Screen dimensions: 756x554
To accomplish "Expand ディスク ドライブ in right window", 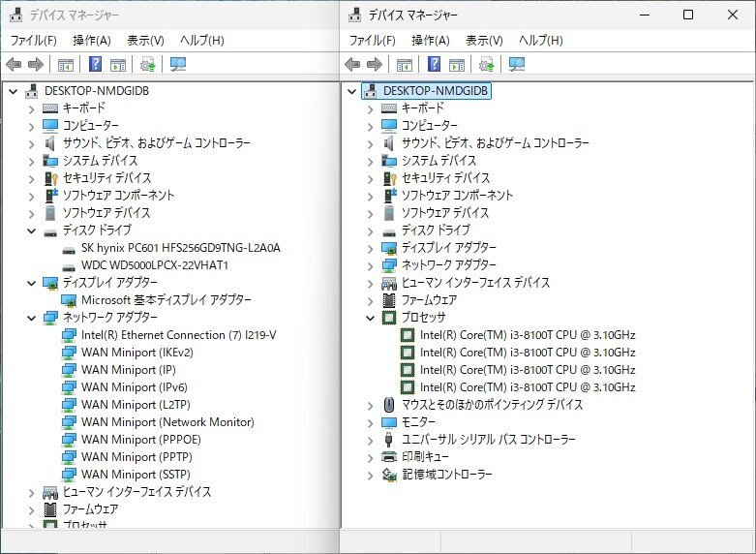I will (371, 231).
